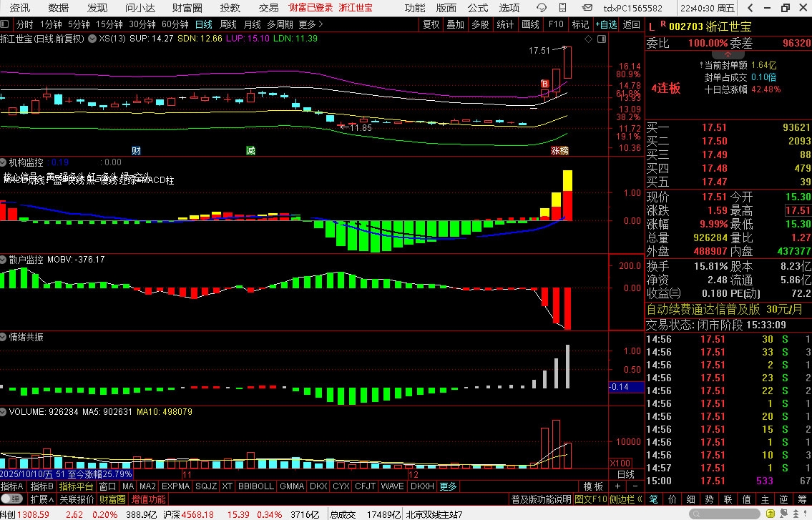Click the back arrow next to the clock
Screen dimensions: 812x520
coord(750,8)
